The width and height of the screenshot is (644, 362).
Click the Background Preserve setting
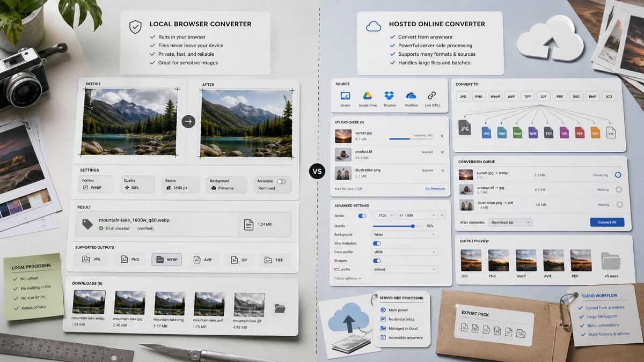(225, 184)
